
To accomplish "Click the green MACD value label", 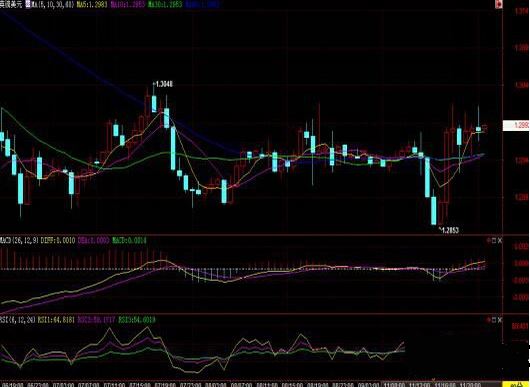I will pyautogui.click(x=129, y=240).
